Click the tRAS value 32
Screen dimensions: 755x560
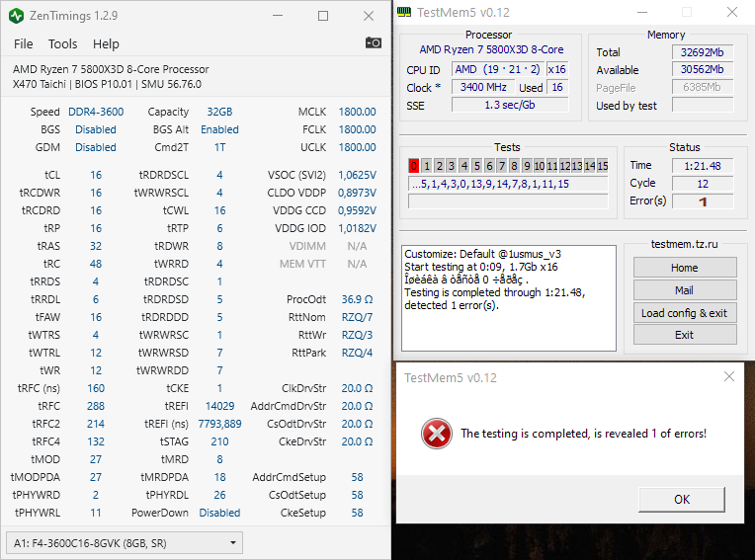[96, 246]
